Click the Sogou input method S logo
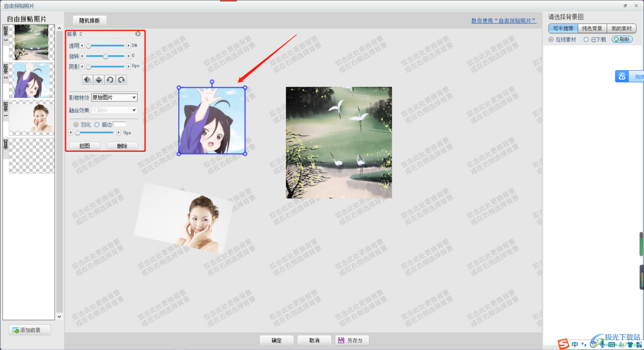The width and height of the screenshot is (644, 350). [x=563, y=344]
